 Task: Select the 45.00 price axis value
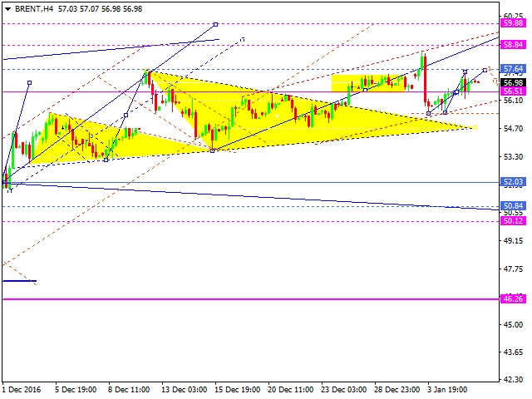514,325
